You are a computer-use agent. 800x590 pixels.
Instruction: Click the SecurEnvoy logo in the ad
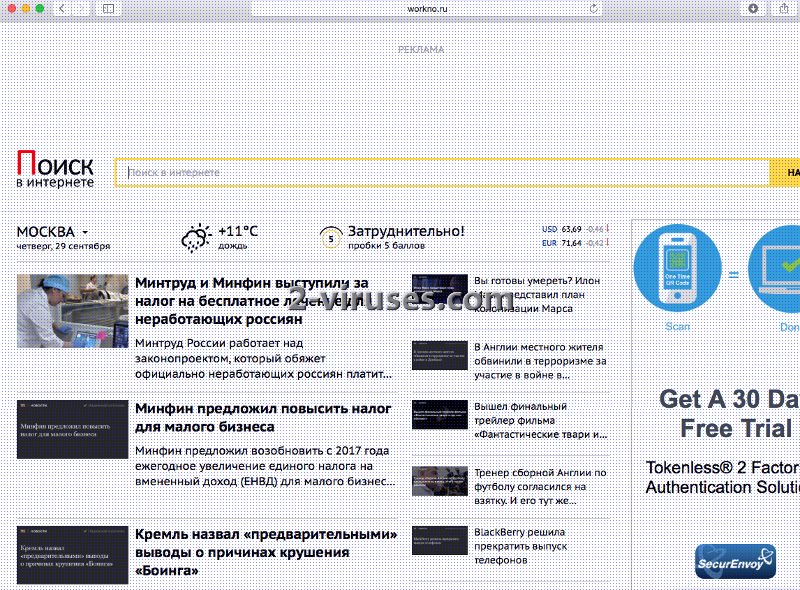point(735,561)
